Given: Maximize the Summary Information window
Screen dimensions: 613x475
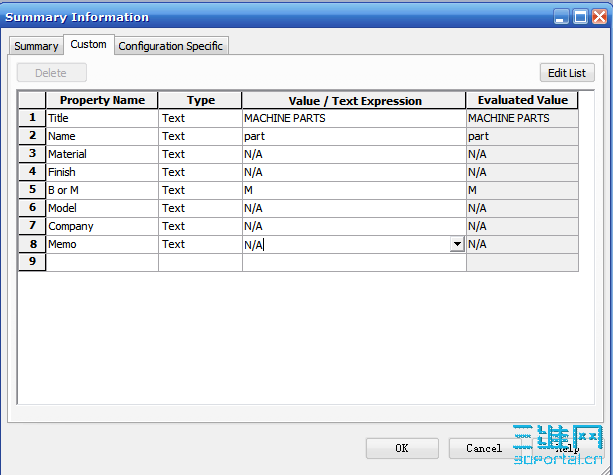Looking at the screenshot, I should coord(581,17).
